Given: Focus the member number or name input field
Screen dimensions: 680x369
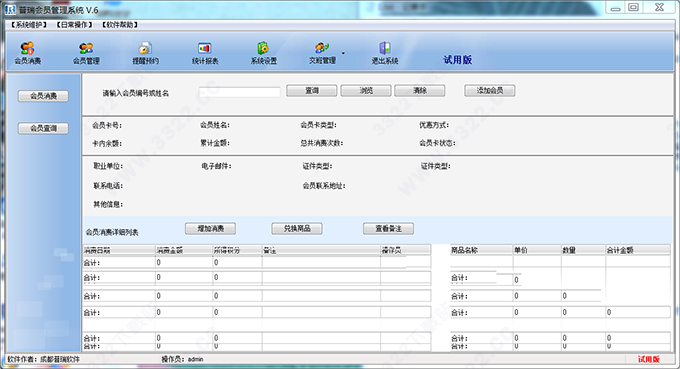Looking at the screenshot, I should (x=239, y=92).
